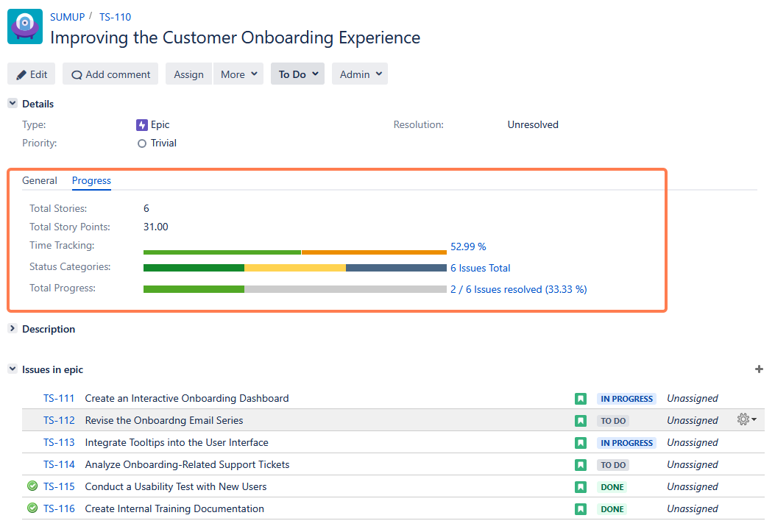Click the purple Epic type icon
The image size is (775, 532).
pyautogui.click(x=143, y=124)
